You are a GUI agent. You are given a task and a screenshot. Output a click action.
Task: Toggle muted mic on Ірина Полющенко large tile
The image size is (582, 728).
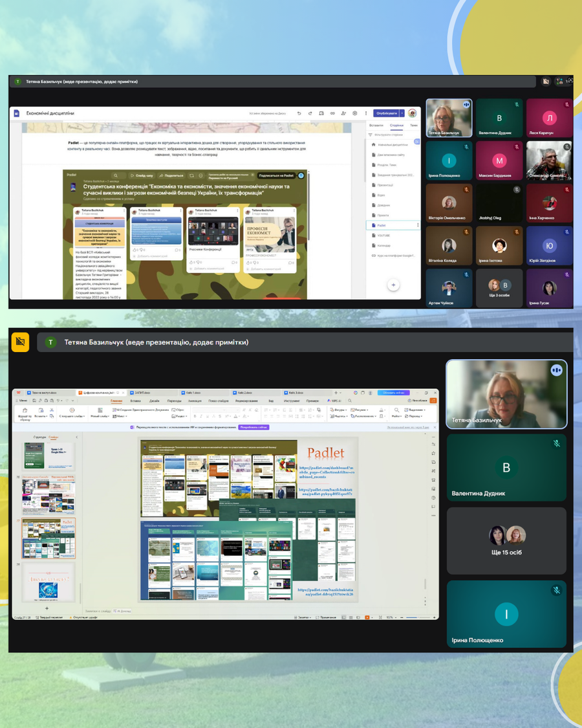pos(556,590)
